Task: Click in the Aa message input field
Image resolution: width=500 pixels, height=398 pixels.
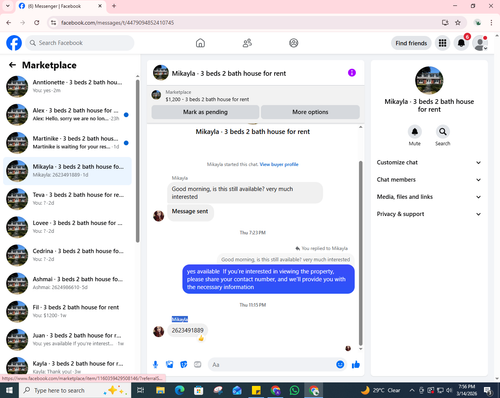Action: tap(272, 365)
